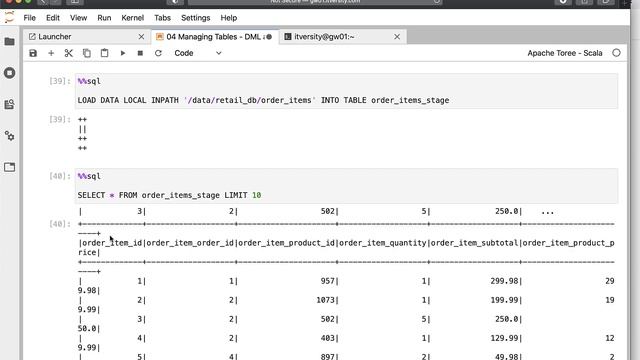Open the Property Inspector gears icon
Screen dimensions: 640x360
[x=9, y=136]
